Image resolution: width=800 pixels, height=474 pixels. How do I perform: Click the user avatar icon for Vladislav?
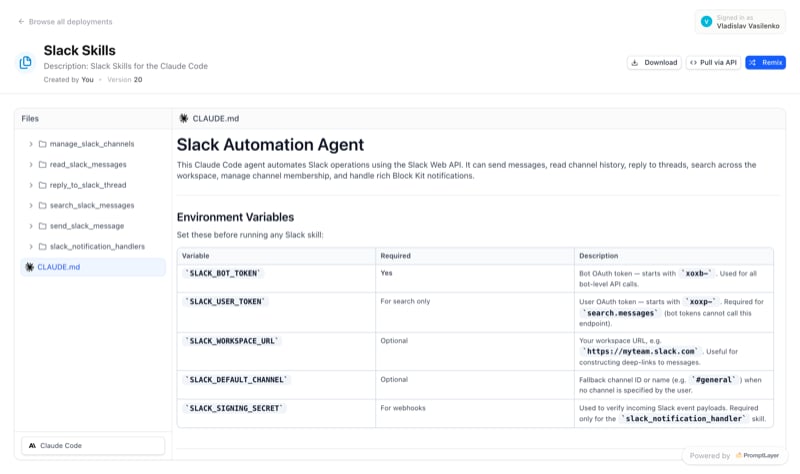tap(706, 21)
